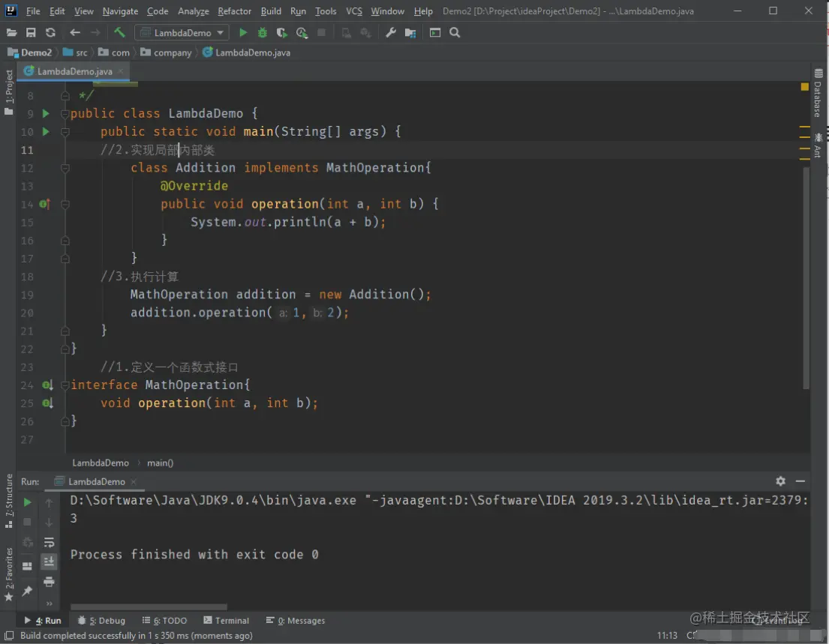Collapse the class LambdaDemo fold marker

click(x=65, y=114)
